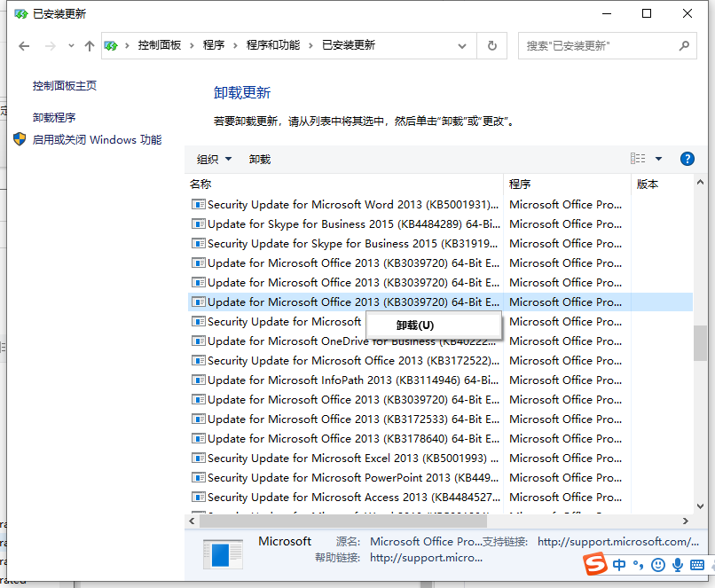The image size is (715, 588).
Task: Refresh the installed updates list
Action: point(492,45)
